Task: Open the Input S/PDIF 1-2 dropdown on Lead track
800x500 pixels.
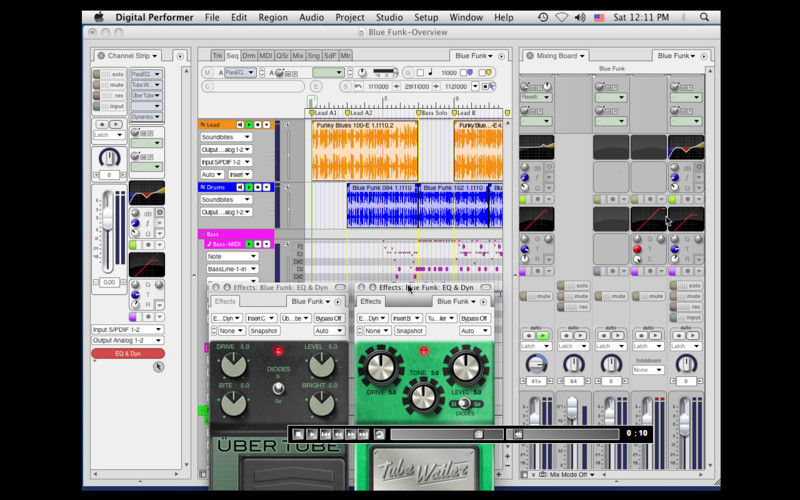Action: (x=226, y=162)
